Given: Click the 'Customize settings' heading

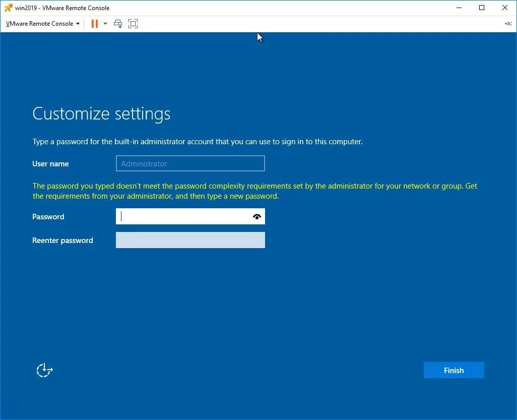Looking at the screenshot, I should [101, 114].
